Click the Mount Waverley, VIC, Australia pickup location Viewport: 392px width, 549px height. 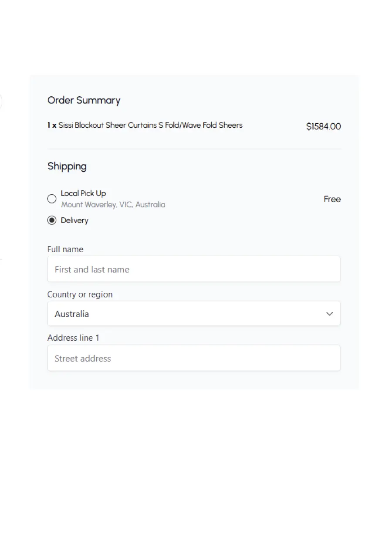coord(113,204)
